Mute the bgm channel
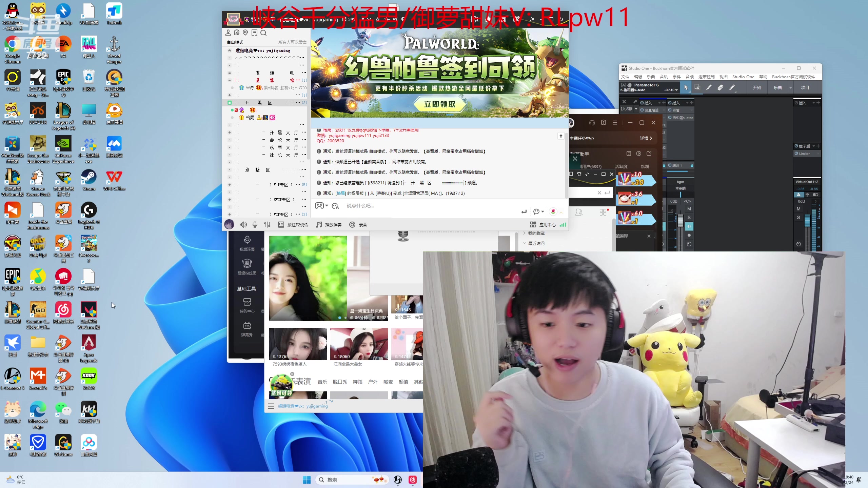Screen dimensions: 868x488 pos(689,209)
